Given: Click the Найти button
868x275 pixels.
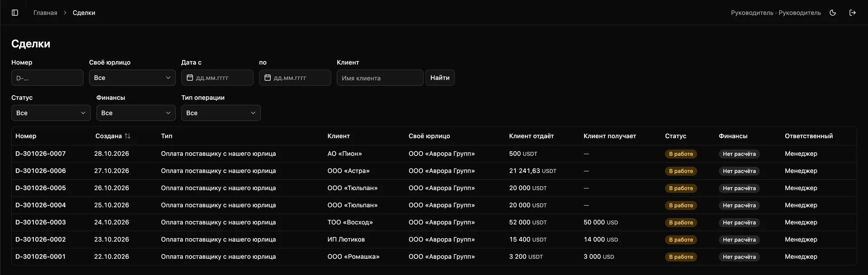Looking at the screenshot, I should (x=440, y=78).
